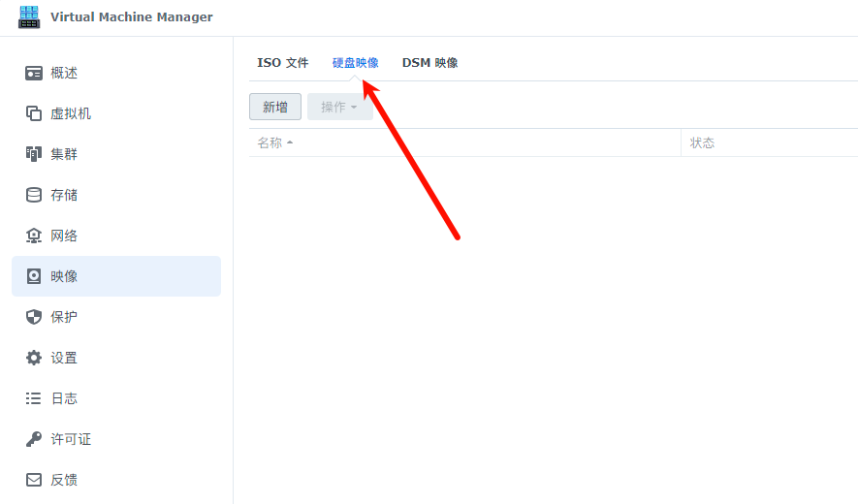The width and height of the screenshot is (858, 504).
Task: Switch to the ISO 文件 tab
Action: [x=282, y=63]
